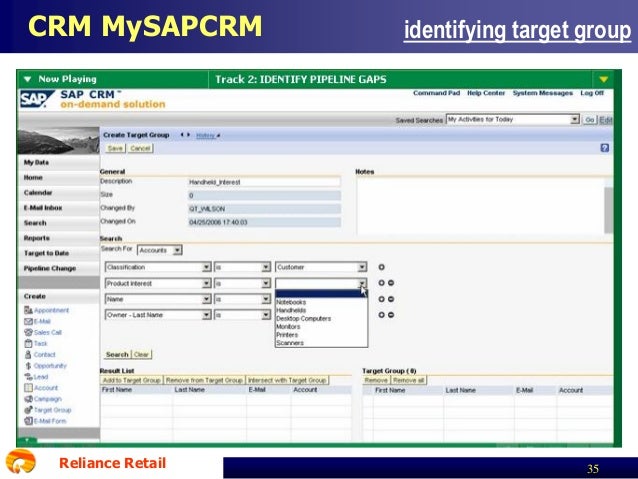Click Add to Target Group button
Image resolution: width=638 pixels, height=479 pixels.
click(x=131, y=380)
